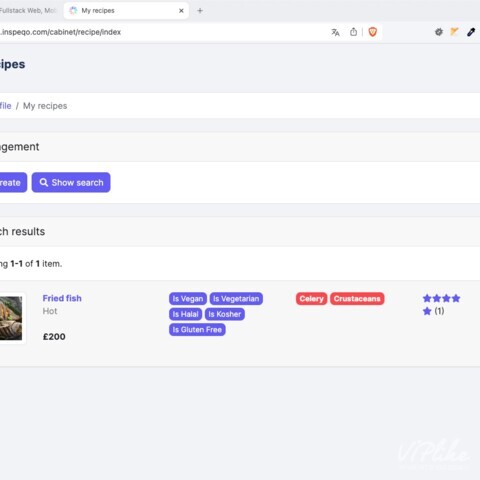Open the Fried fish recipe link
This screenshot has width=480, height=480.
(62, 298)
